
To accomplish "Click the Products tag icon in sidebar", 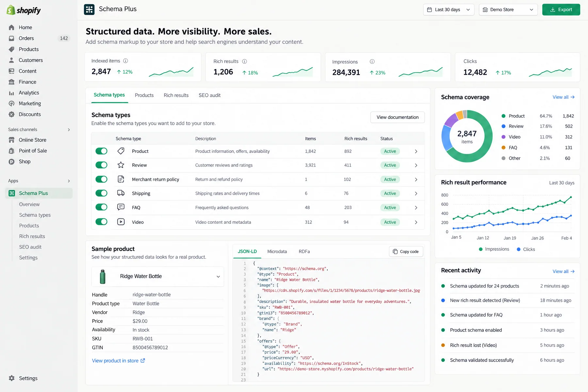I will [11, 49].
